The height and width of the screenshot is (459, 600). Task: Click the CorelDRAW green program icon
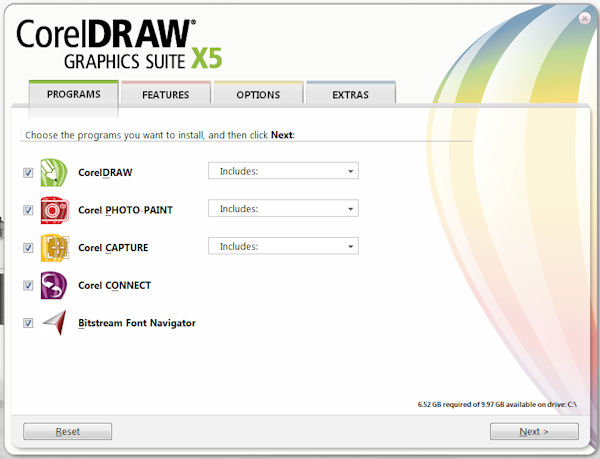coord(53,172)
